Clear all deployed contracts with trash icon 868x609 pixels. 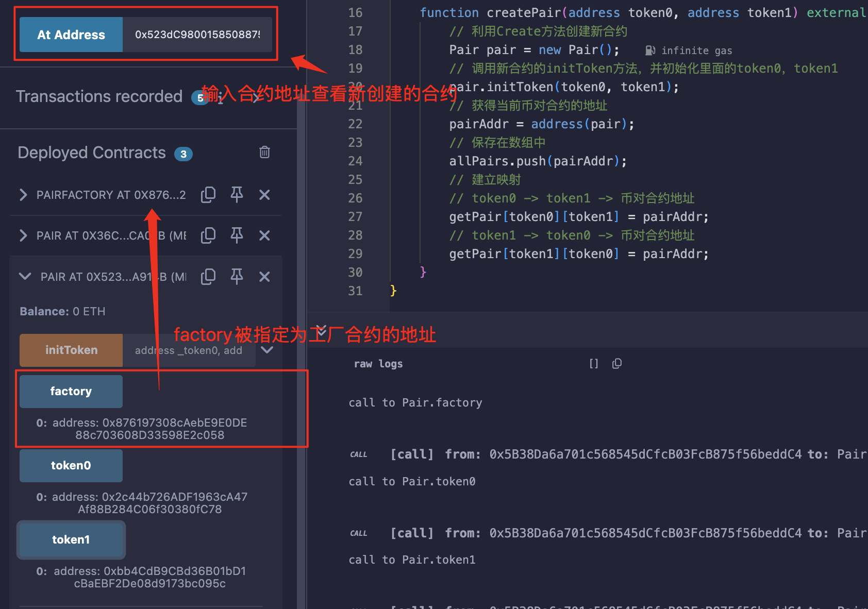tap(264, 153)
